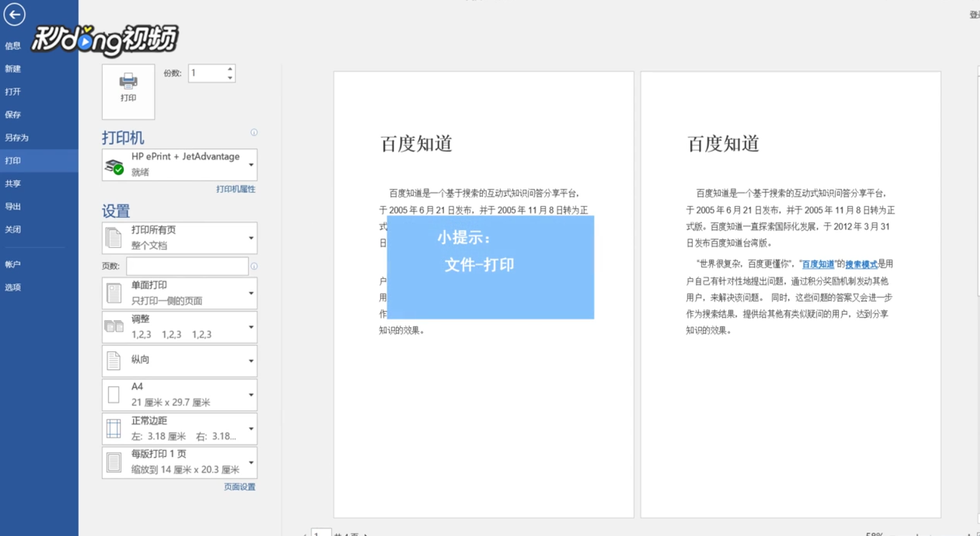The image size is (980, 536).
Task: Click the paper sheet icon beside A4
Action: click(x=114, y=395)
